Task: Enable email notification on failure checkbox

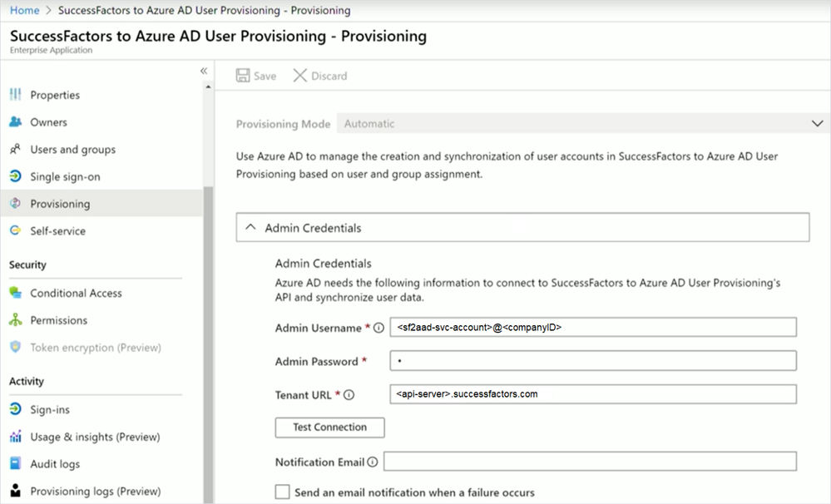Action: tap(283, 492)
